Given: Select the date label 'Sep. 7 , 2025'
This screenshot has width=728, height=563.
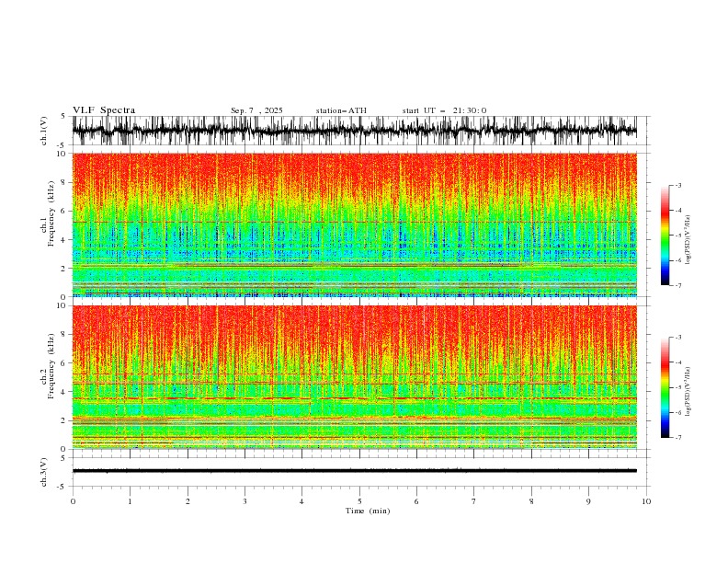Looking at the screenshot, I should (x=256, y=110).
